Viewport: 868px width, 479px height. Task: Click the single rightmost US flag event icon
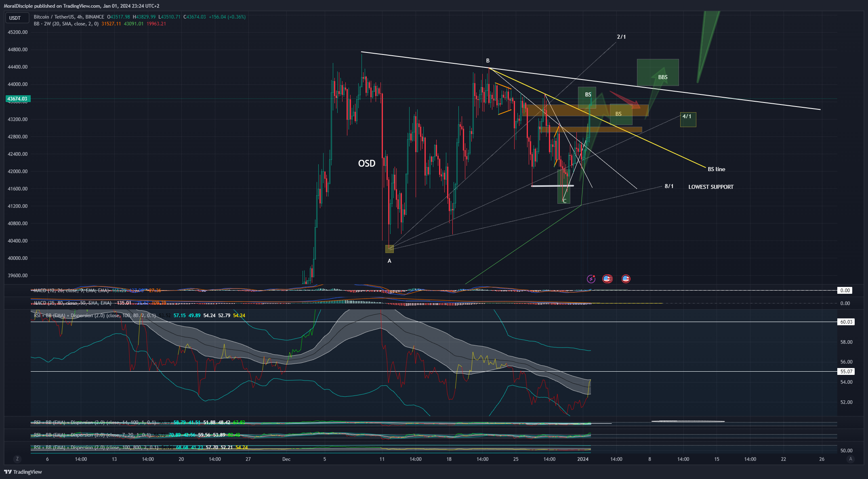[x=626, y=278]
